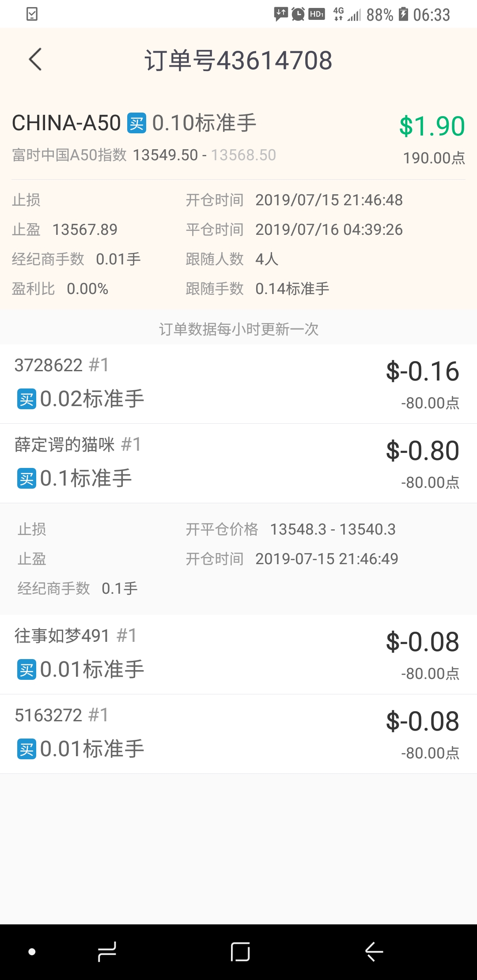Expand follower 3728622 order details
Image resolution: width=477 pixels, height=980 pixels.
[238, 383]
